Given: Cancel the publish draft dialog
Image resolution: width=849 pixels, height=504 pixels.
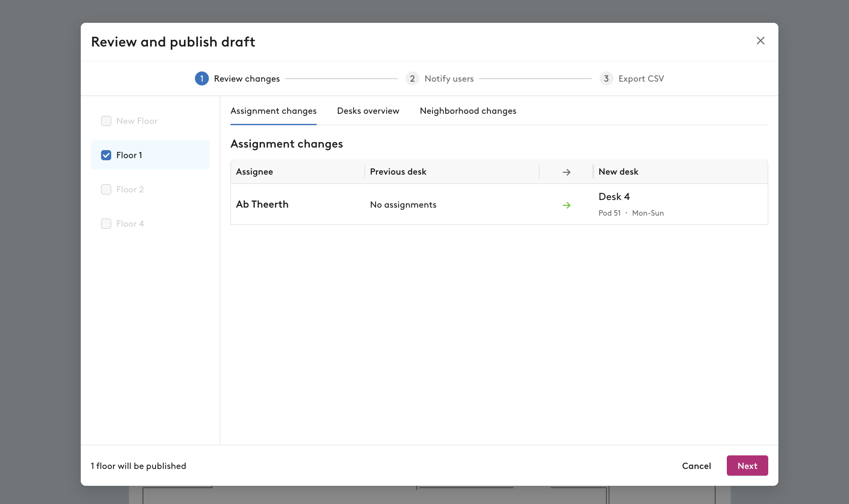Looking at the screenshot, I should click(x=696, y=466).
